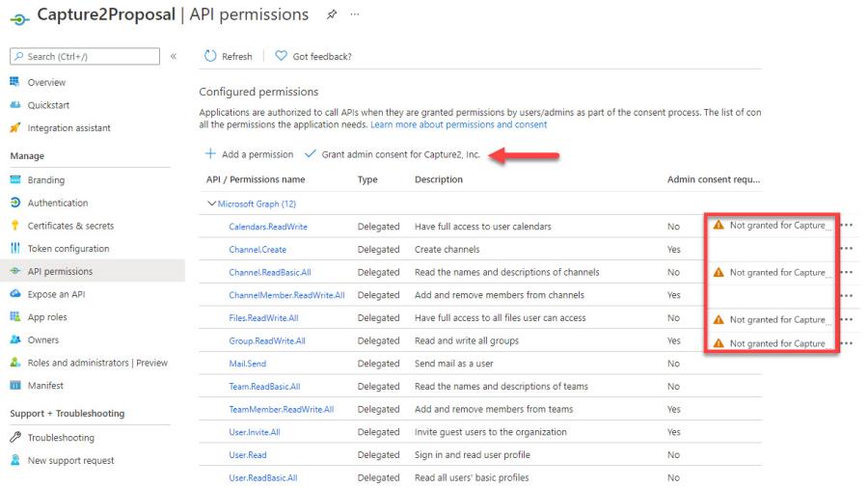Go to Expose an API
The image size is (868, 488).
click(57, 294)
